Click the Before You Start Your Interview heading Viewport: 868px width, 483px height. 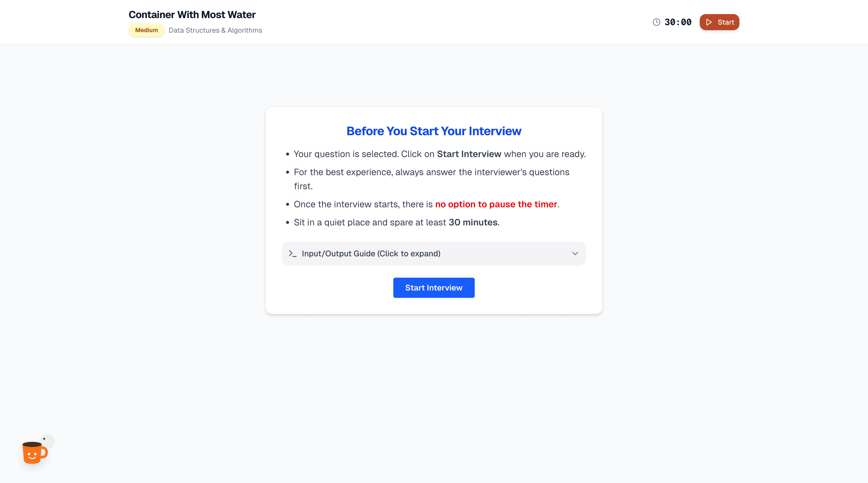(434, 131)
